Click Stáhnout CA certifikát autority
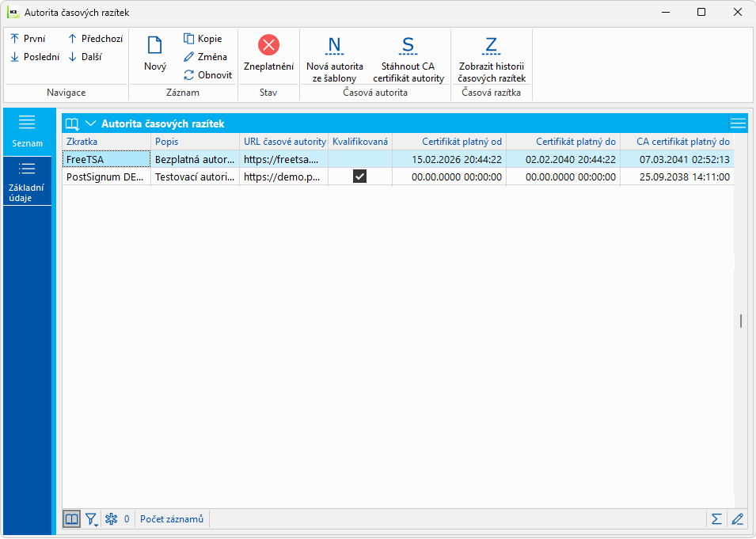Viewport: 756px width, 539px height. click(x=408, y=59)
